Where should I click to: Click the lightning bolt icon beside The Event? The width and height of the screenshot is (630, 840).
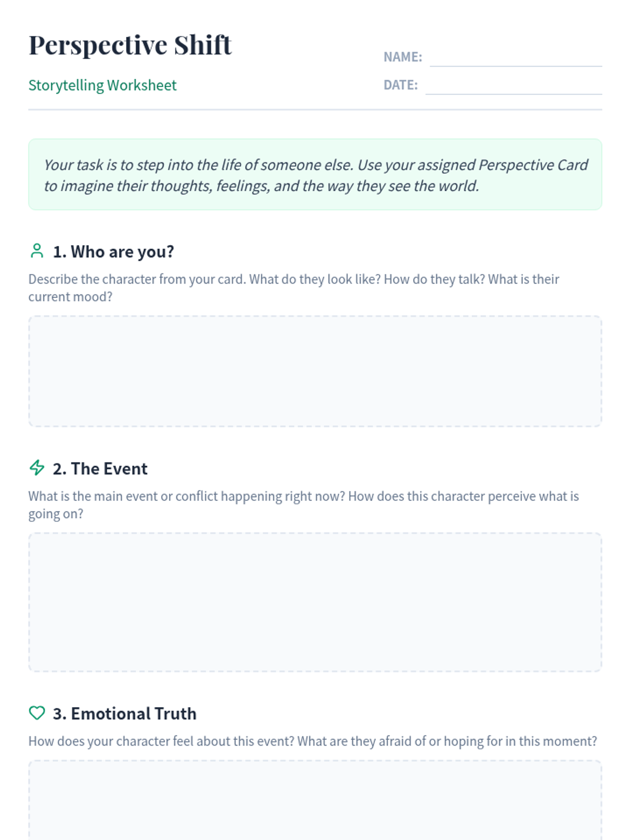(37, 468)
